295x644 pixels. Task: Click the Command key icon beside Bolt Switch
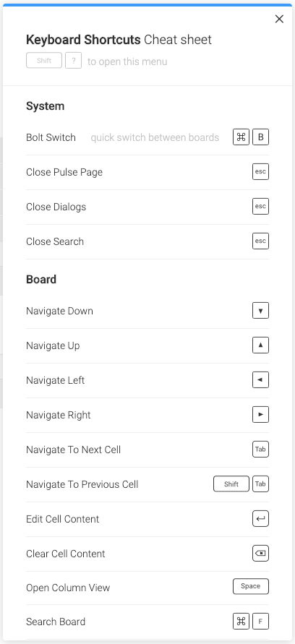tap(241, 137)
